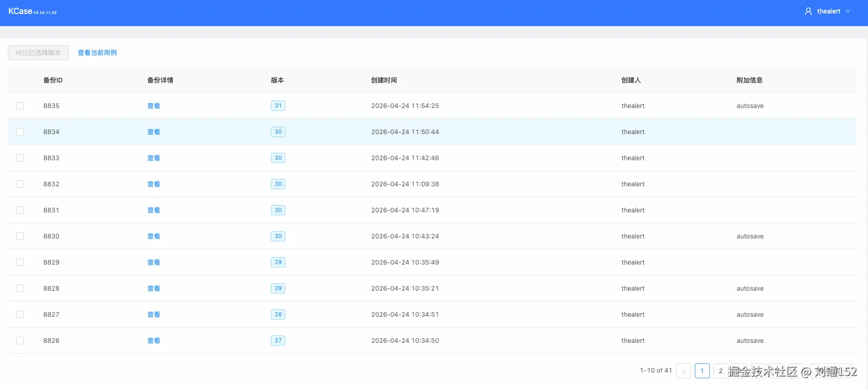Select timestamp 2026-04-24 10:34:51

pos(405,314)
